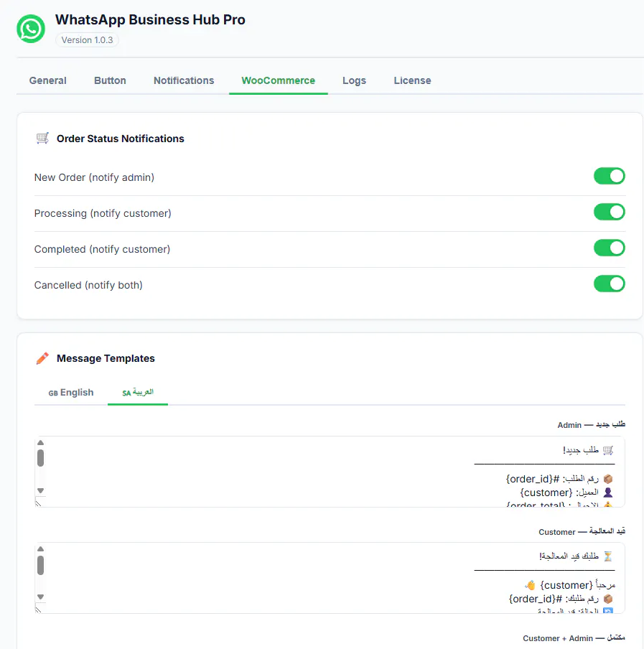Screen dimensions: 644x649
Task: Click scroll up arrow in processing template box
Action: 40,548
